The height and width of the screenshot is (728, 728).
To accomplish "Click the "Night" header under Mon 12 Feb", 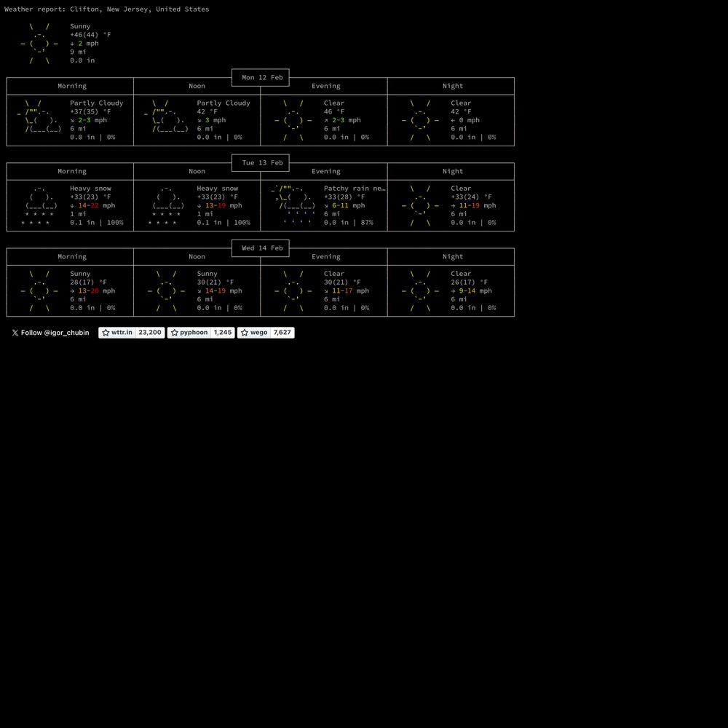I will 453,86.
